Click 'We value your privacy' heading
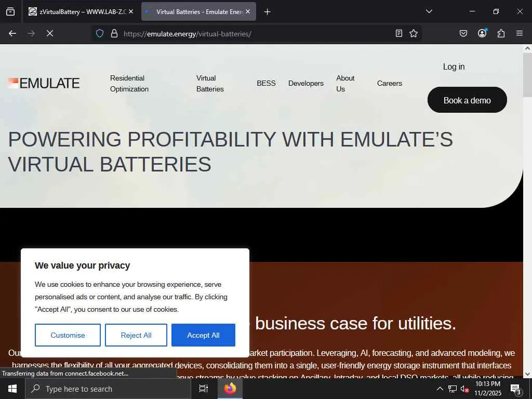The height and width of the screenshot is (399, 532). (x=82, y=265)
